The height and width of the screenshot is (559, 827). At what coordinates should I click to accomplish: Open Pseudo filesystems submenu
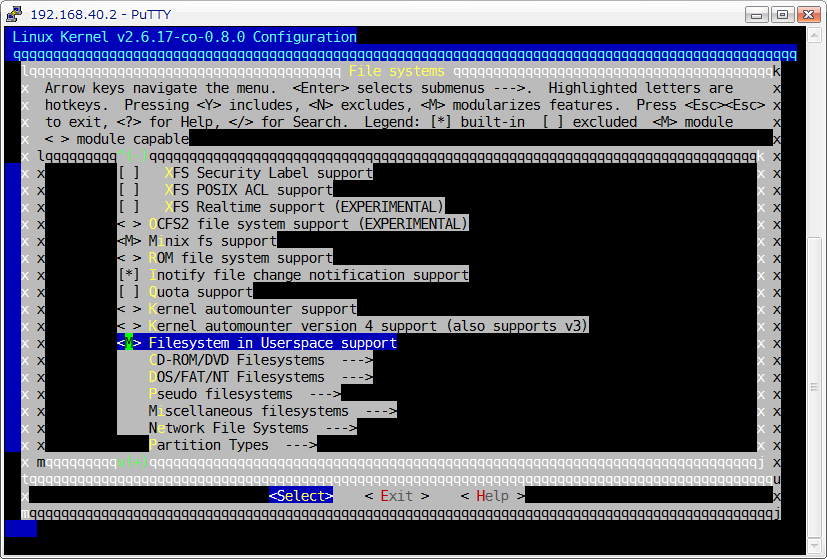pos(245,394)
